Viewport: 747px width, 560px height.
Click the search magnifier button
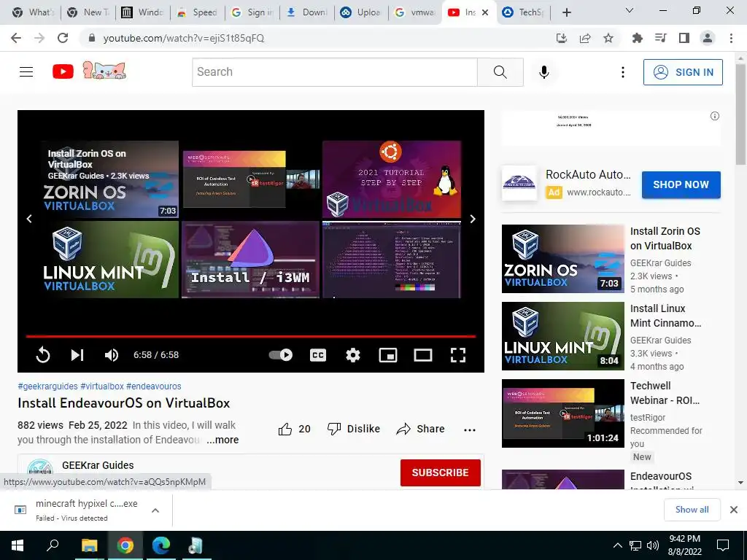tap(500, 72)
